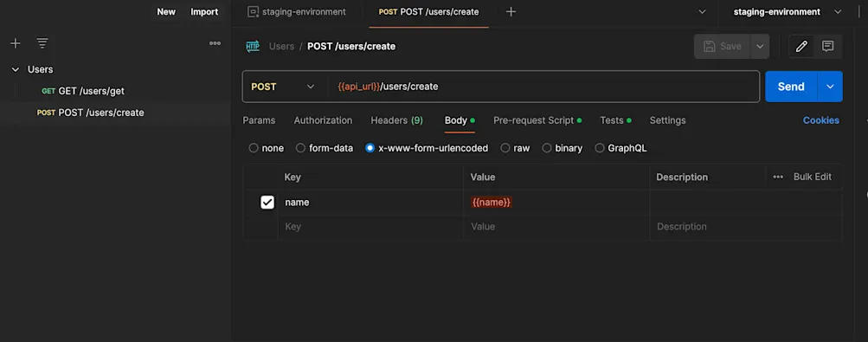The width and height of the screenshot is (868, 342).
Task: Click the Save button
Action: point(723,47)
